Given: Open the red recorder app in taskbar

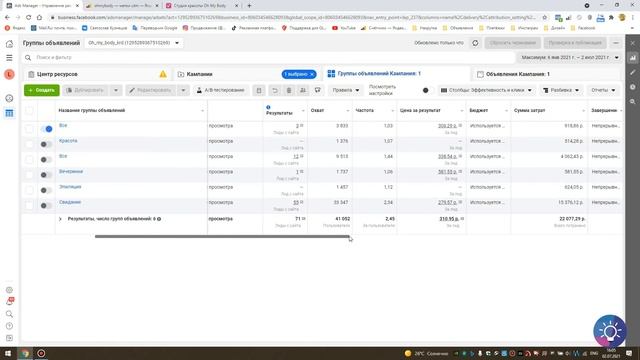Looking at the screenshot, I should click(41, 353).
